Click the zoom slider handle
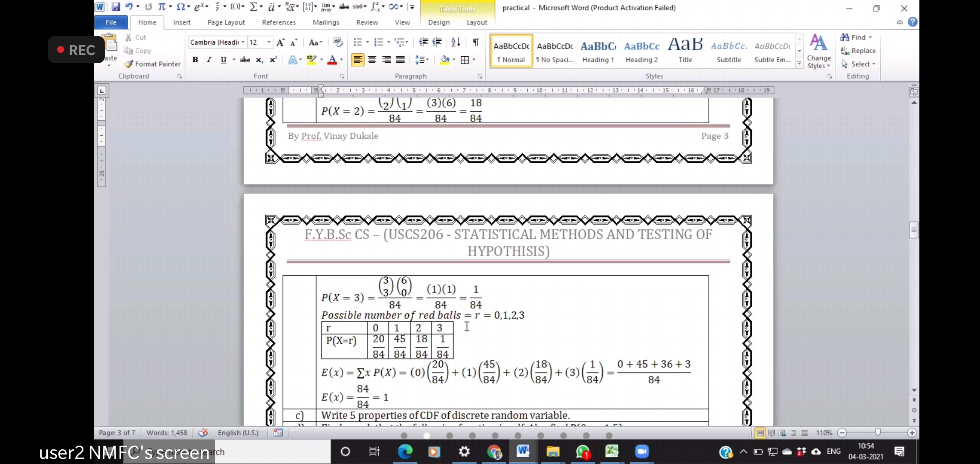The width and height of the screenshot is (980, 464). tap(878, 433)
